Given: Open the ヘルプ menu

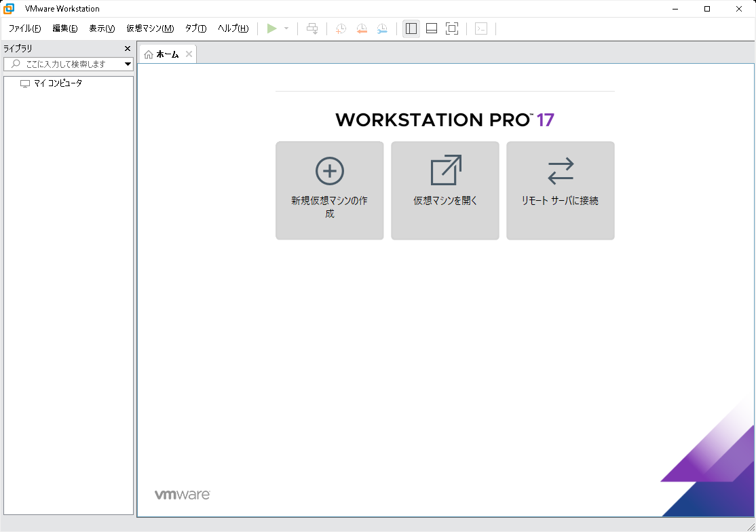Looking at the screenshot, I should 231,28.
